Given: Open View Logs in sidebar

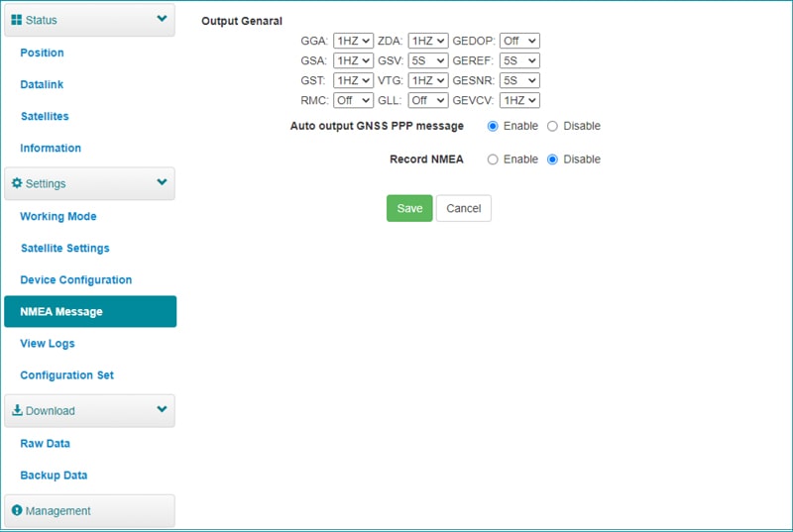Looking at the screenshot, I should click(48, 343).
